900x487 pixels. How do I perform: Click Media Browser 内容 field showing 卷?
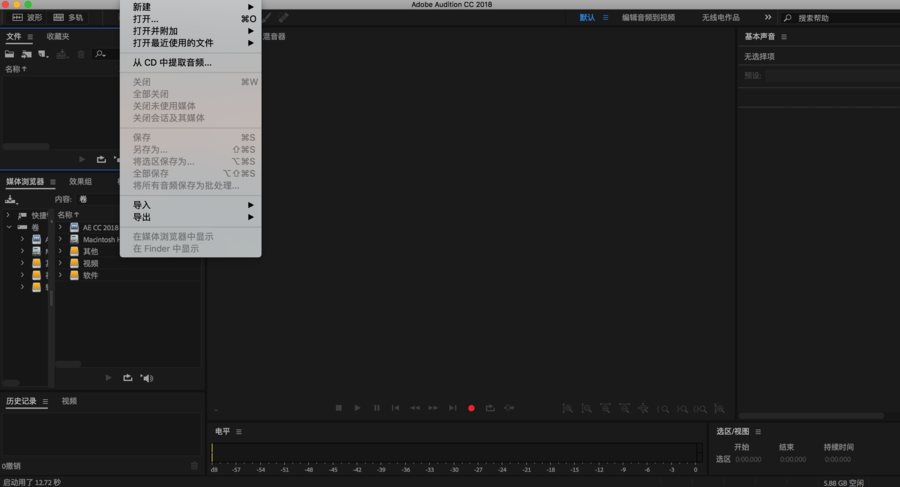(98, 199)
